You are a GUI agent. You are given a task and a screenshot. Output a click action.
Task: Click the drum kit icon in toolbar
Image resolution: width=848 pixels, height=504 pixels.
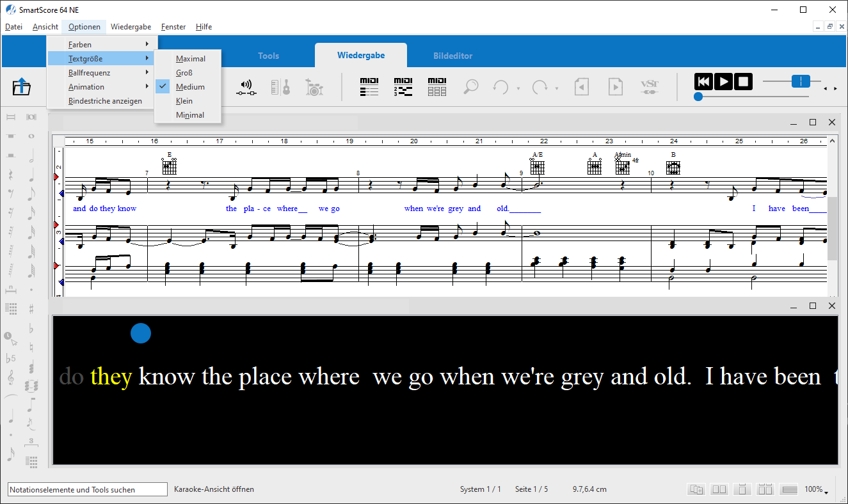(x=314, y=87)
